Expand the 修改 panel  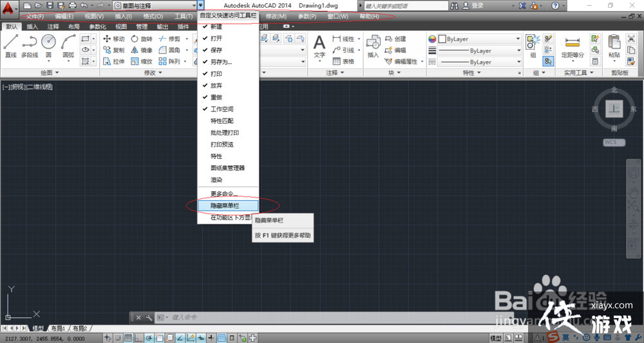153,73
